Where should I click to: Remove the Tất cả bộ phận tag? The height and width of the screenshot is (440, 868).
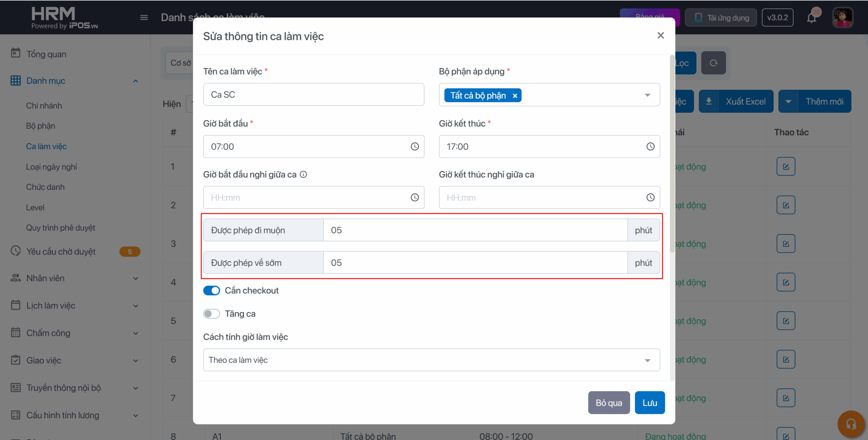[x=515, y=96]
